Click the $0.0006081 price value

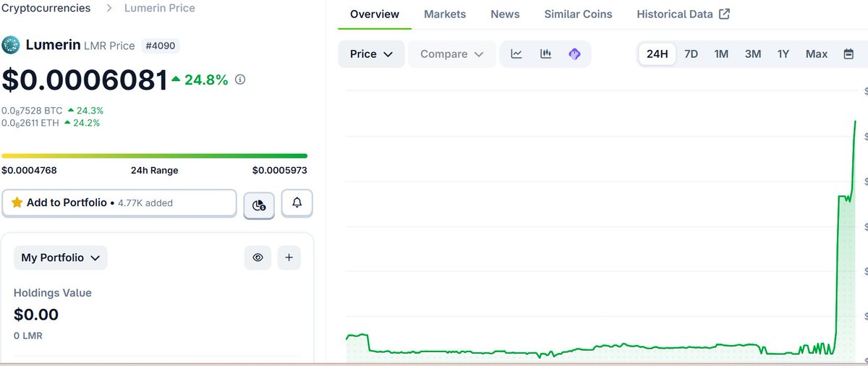click(85, 80)
